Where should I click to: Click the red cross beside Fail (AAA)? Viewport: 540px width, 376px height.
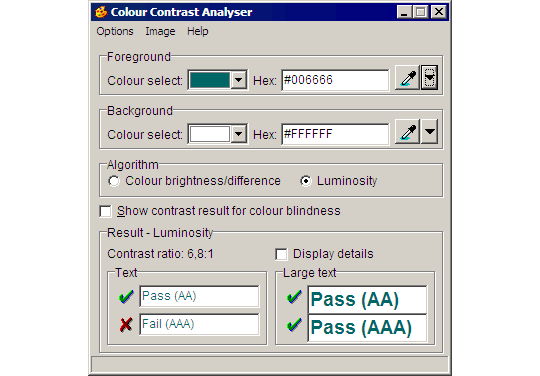pos(126,324)
